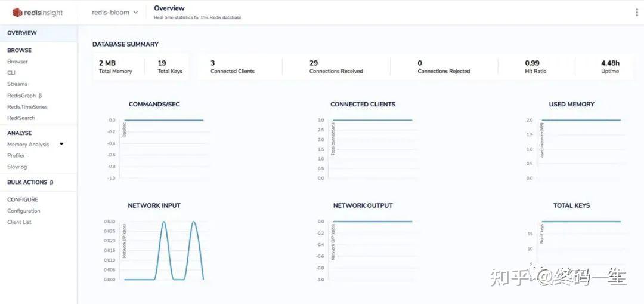Click the 0 Connections Rejected stat

point(444,67)
